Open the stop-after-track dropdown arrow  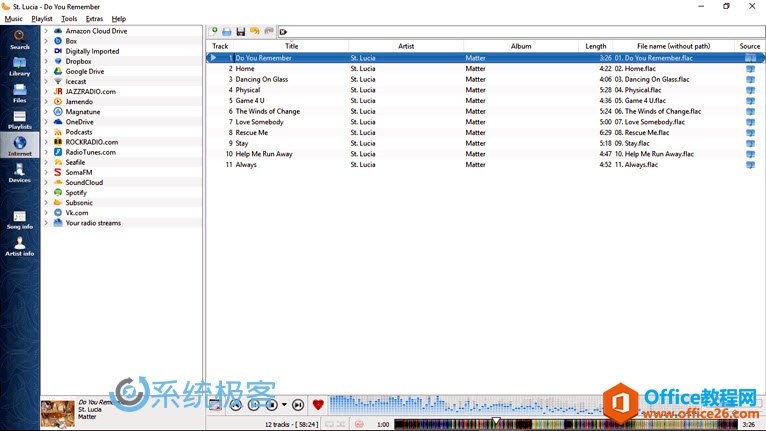click(x=284, y=405)
